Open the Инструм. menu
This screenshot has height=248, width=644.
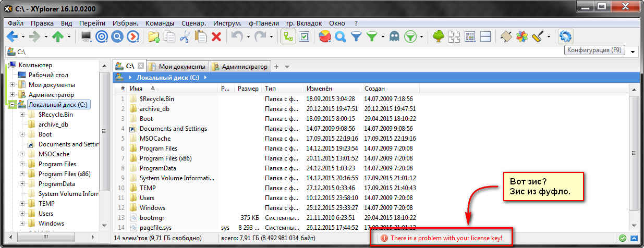click(x=227, y=23)
